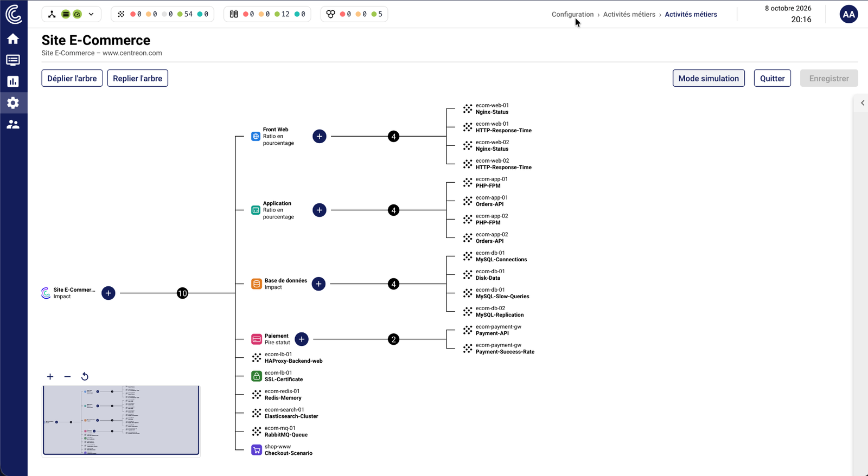Viewport: 868px width, 476px height.
Task: Collapse Base de données' 4 children node
Action: tap(394, 284)
